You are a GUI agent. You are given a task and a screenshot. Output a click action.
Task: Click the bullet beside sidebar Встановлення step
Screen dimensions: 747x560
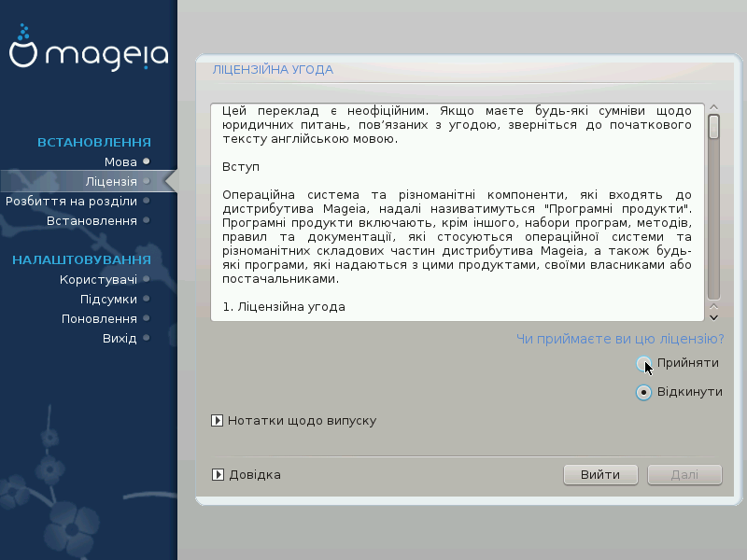click(x=147, y=220)
